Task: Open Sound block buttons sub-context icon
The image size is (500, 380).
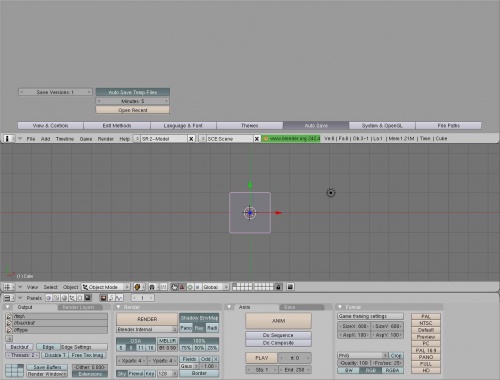Action: pos(119,298)
